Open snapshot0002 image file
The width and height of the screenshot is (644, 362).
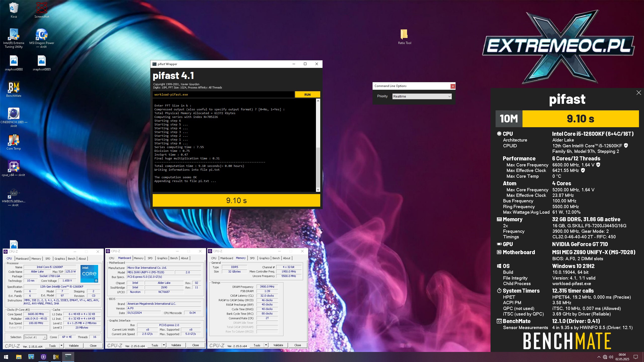click(14, 63)
